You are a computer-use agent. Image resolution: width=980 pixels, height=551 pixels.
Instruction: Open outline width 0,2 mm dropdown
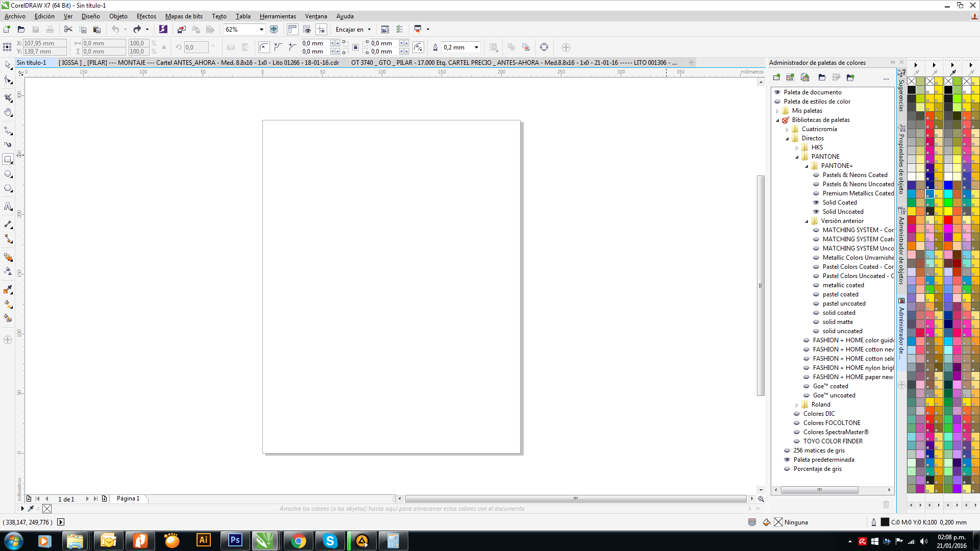[x=476, y=47]
